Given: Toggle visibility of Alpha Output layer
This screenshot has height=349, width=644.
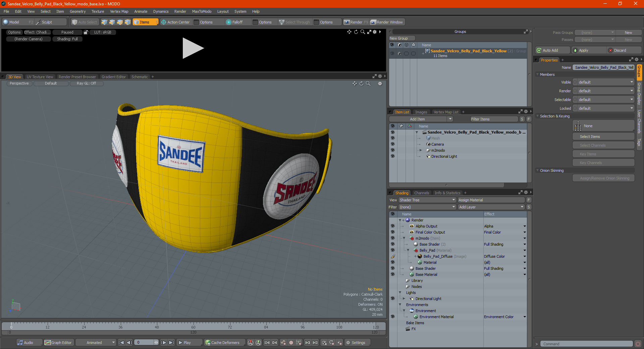Looking at the screenshot, I should pos(392,226).
